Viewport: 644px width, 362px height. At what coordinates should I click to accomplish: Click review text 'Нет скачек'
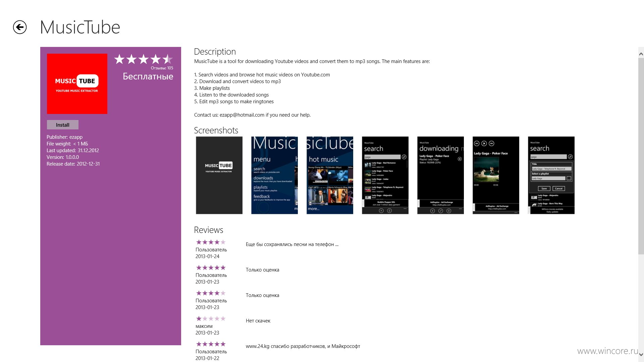tap(258, 321)
